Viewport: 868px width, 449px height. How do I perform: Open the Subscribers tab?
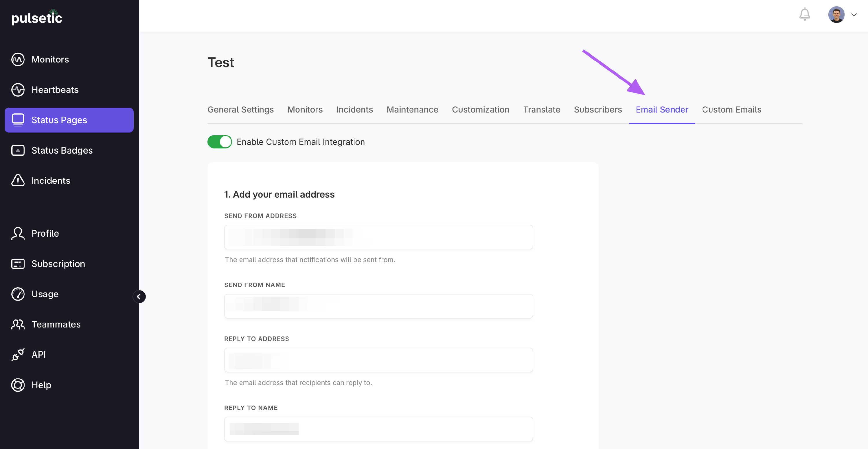pyautogui.click(x=597, y=109)
